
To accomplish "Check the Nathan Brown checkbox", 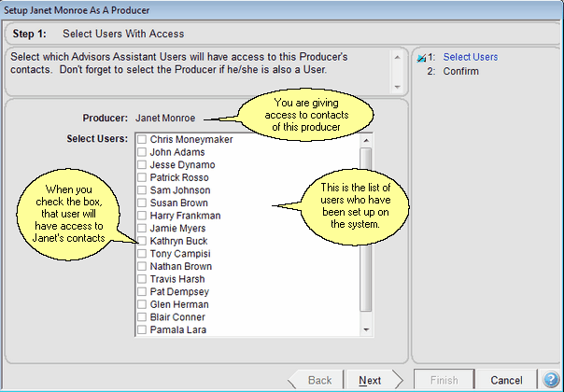I will [x=142, y=266].
